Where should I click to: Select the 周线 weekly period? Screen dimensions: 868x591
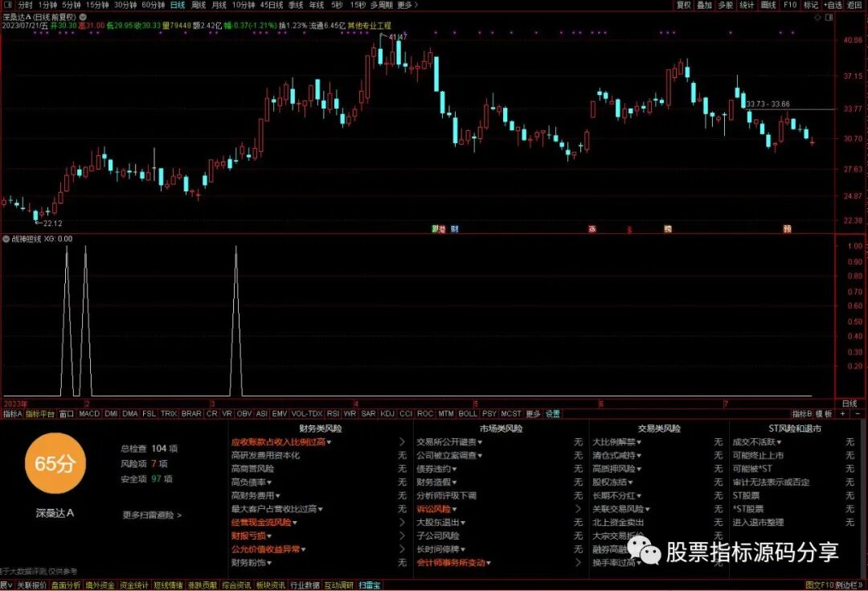(199, 5)
